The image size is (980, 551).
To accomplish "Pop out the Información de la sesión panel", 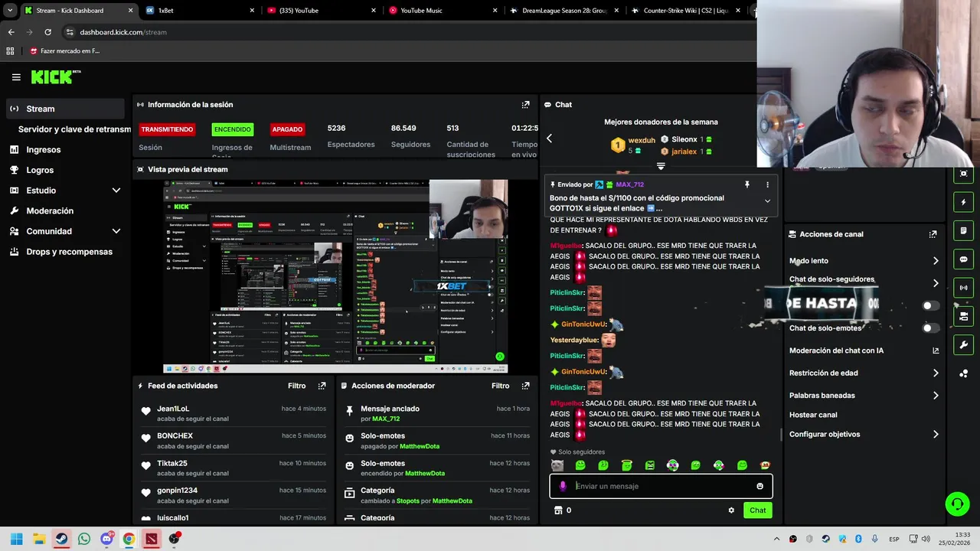I will (x=525, y=105).
